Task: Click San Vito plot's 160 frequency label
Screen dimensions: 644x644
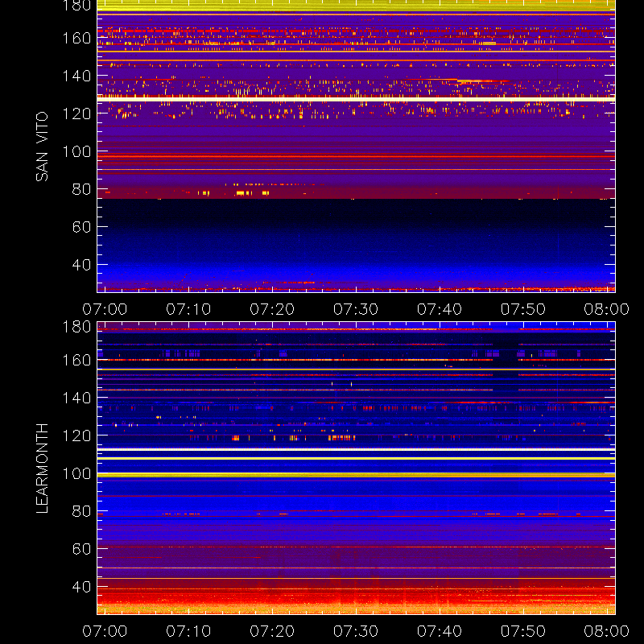Action: (x=76, y=38)
